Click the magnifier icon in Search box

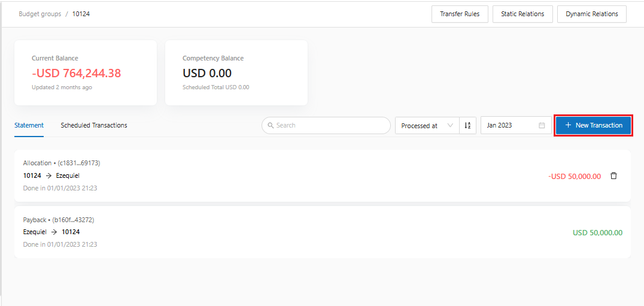pyautogui.click(x=271, y=126)
